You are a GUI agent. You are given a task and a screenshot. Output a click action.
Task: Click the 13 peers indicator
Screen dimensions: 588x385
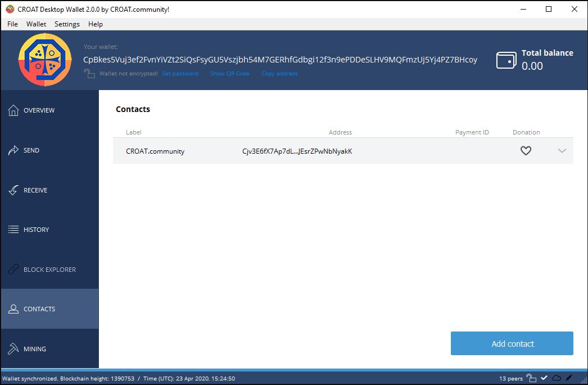(x=511, y=378)
